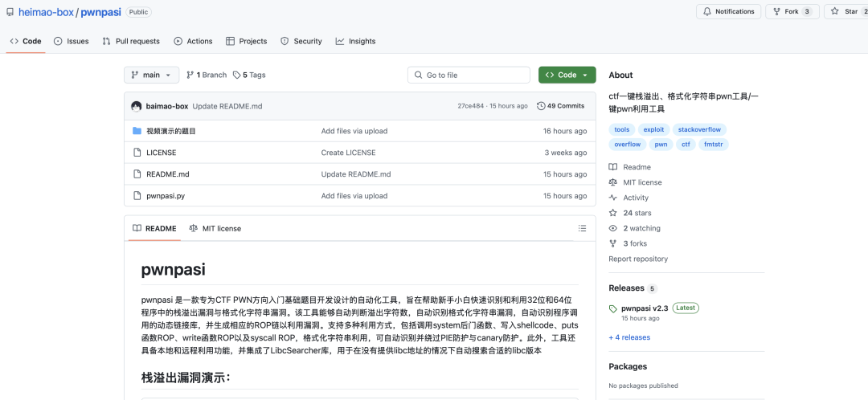
Task: Open the pwnpasi repository name link
Action: [100, 12]
